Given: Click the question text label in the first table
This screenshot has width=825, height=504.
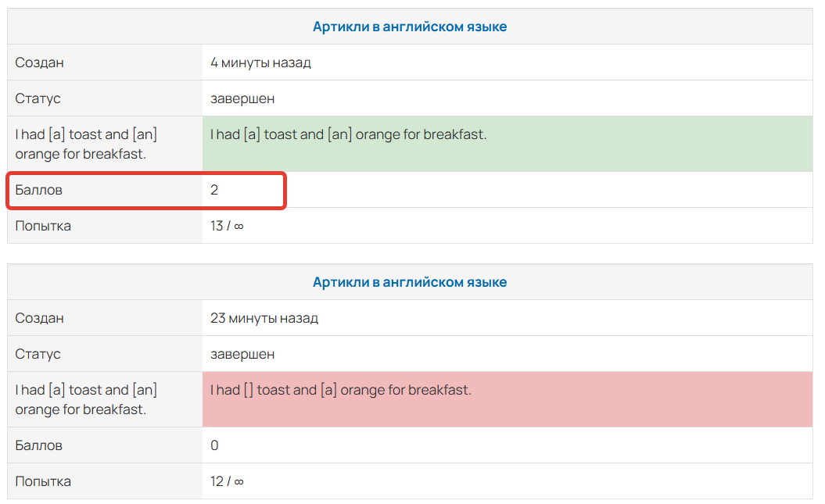Looking at the screenshot, I should [x=86, y=144].
